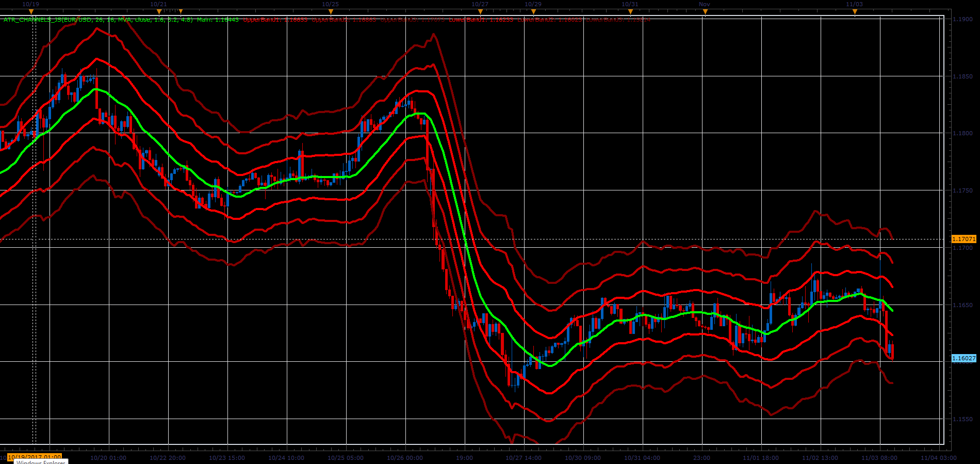This screenshot has height=464, width=980.
Task: Click the orange marker under the 10/19 date
Action: pyautogui.click(x=31, y=11)
